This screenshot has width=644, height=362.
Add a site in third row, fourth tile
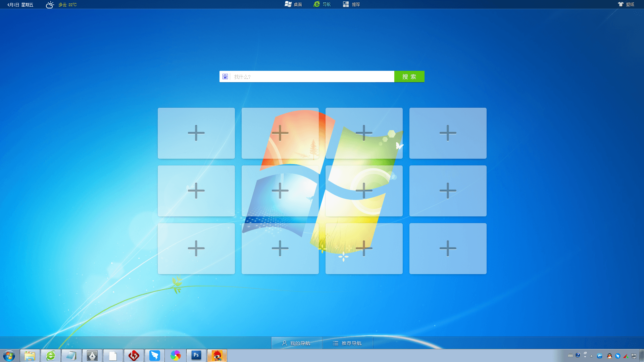(x=448, y=249)
